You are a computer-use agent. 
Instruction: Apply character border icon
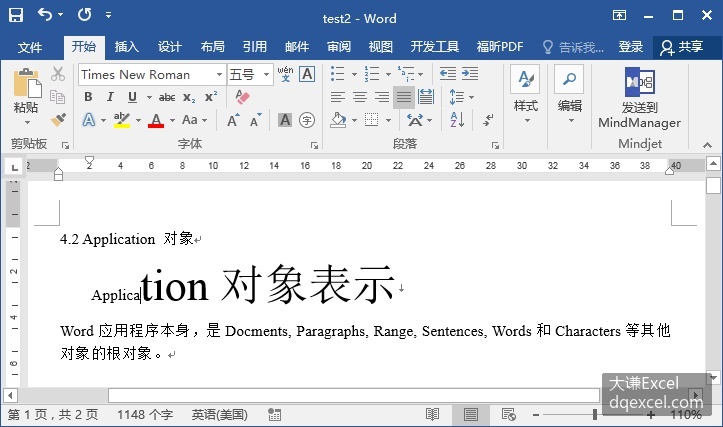pos(307,74)
